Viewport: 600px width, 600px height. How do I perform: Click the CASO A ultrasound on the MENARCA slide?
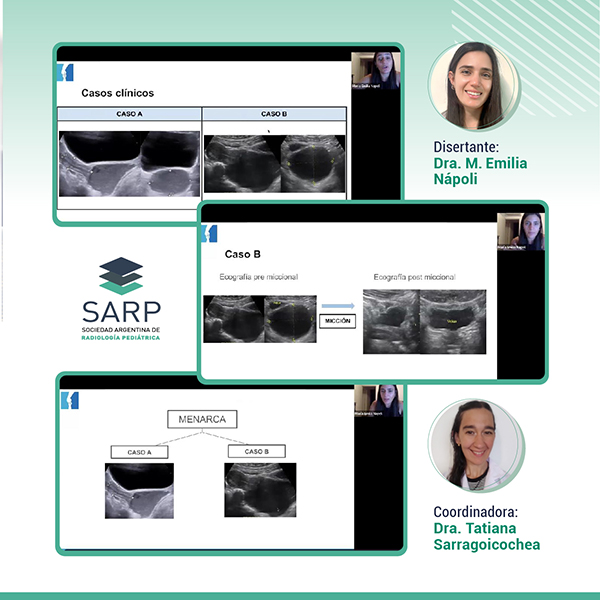139,491
